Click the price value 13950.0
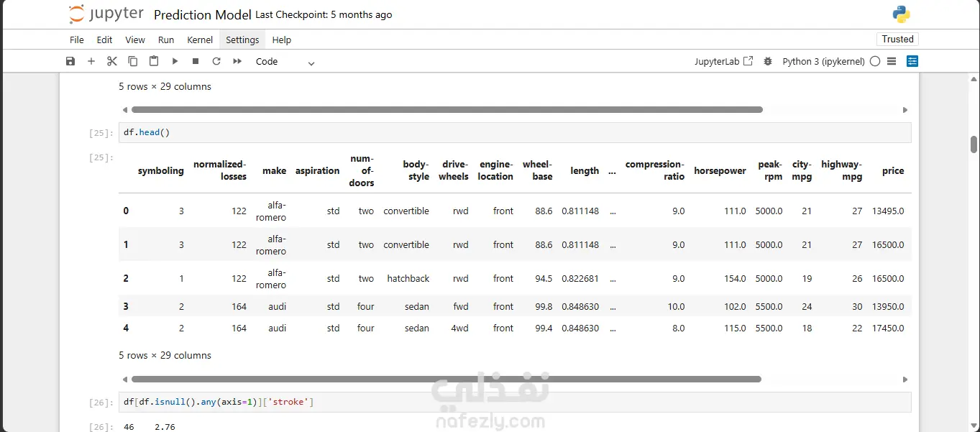Viewport: 980px width, 432px height. (x=888, y=307)
